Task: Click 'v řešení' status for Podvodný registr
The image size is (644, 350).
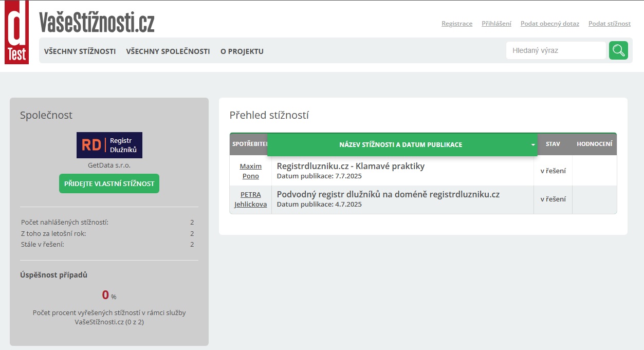Action: [x=553, y=199]
